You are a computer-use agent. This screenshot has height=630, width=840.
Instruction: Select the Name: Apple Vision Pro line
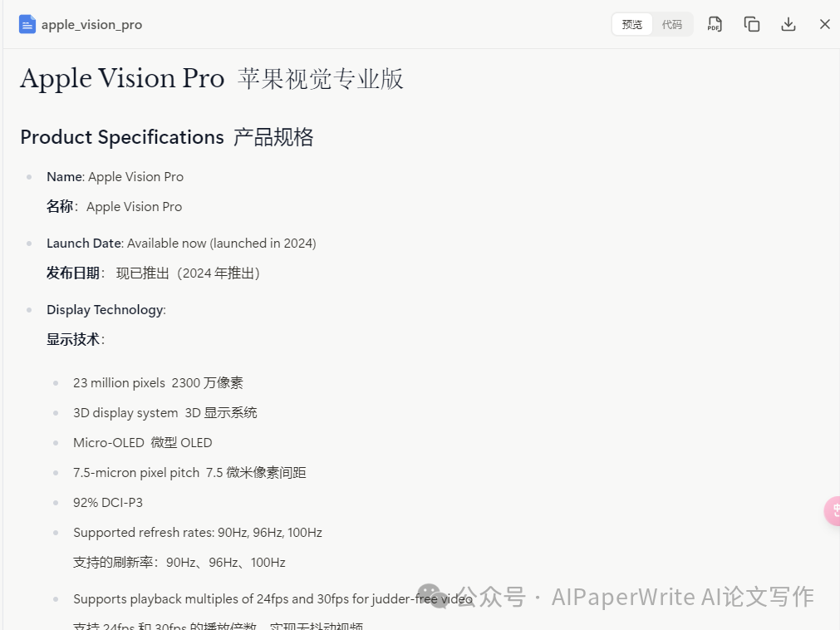tap(115, 177)
